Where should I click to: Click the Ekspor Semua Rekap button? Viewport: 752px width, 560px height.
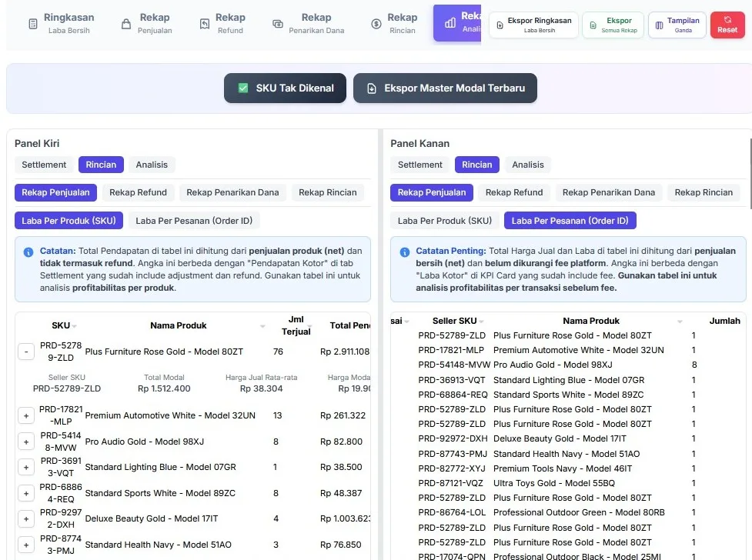coord(613,25)
